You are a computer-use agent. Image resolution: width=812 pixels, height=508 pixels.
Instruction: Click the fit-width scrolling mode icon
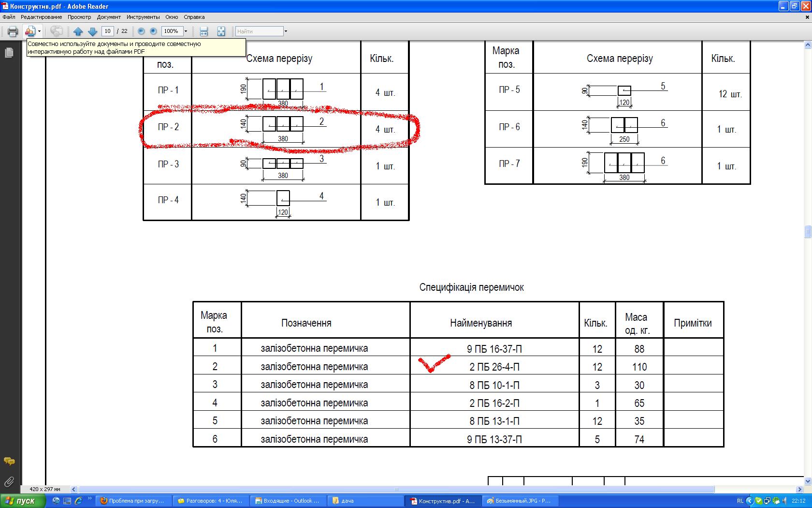[x=204, y=31]
